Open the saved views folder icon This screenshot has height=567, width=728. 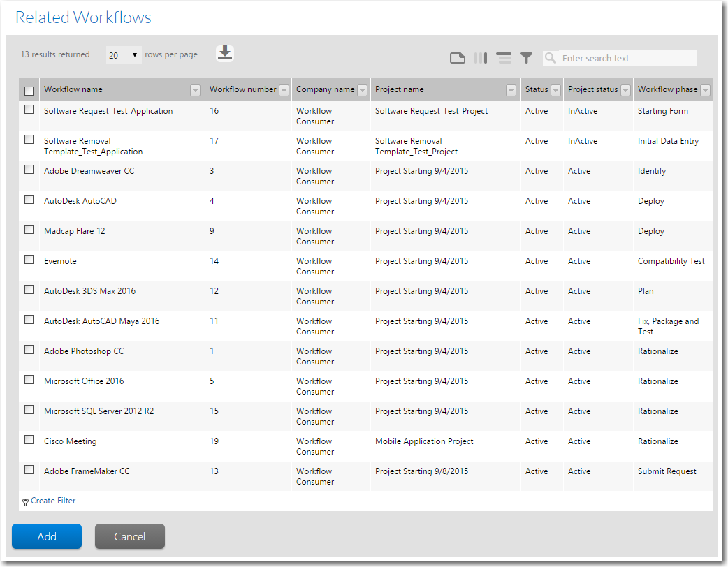(x=458, y=58)
